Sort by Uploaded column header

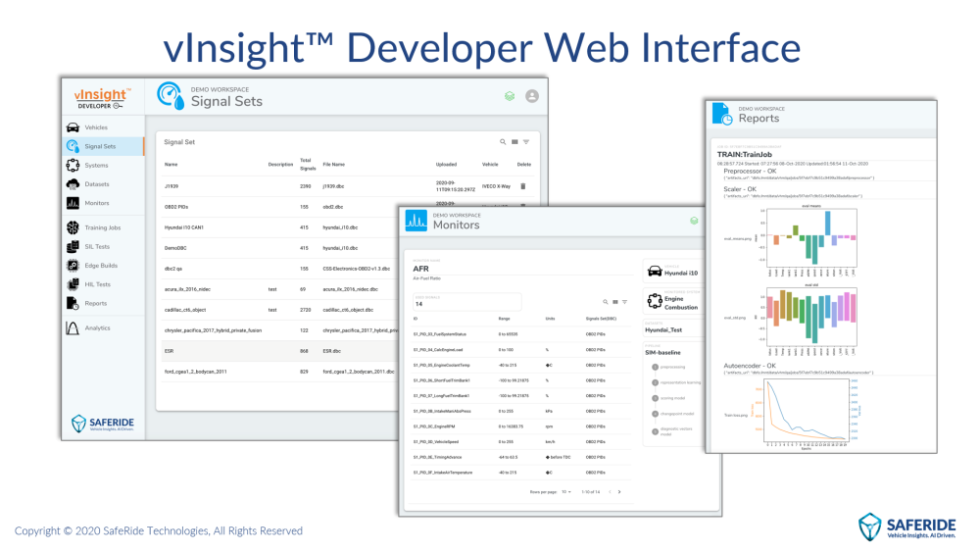[446, 165]
